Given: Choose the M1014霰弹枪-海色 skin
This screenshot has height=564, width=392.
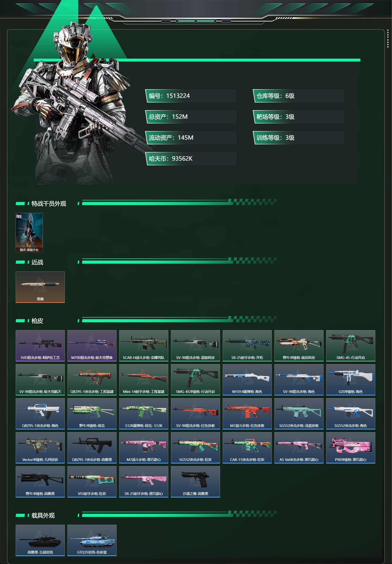Looking at the screenshot, I should tap(247, 380).
